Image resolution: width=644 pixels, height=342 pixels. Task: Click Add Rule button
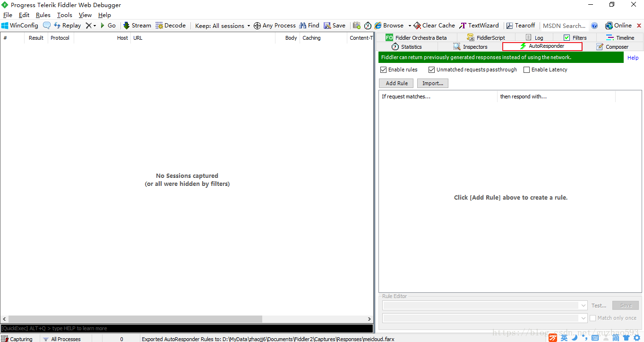point(396,83)
